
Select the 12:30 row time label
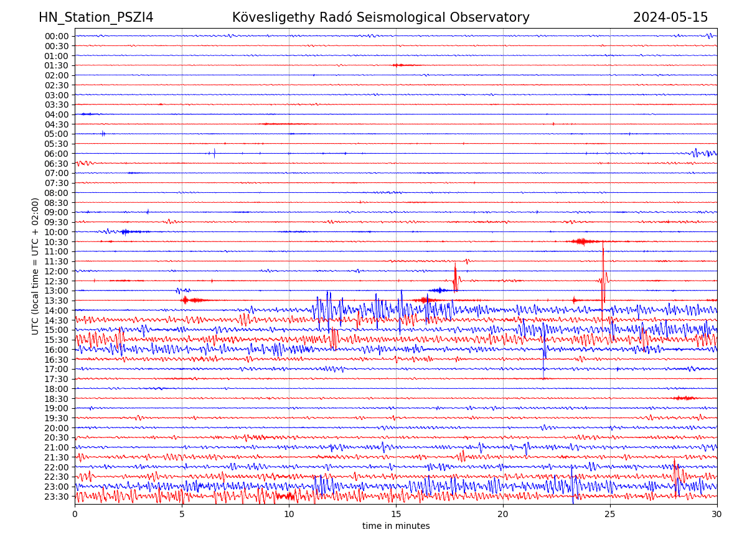point(56,281)
